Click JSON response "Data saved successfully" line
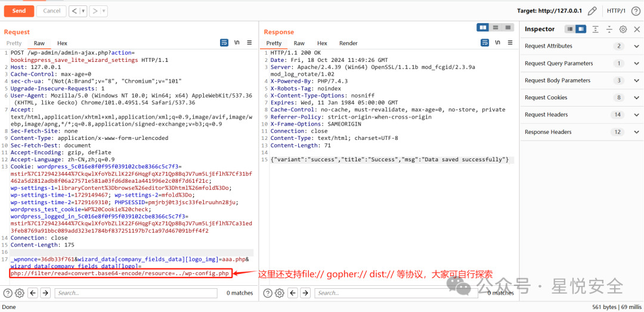The image size is (644, 312). (389, 160)
